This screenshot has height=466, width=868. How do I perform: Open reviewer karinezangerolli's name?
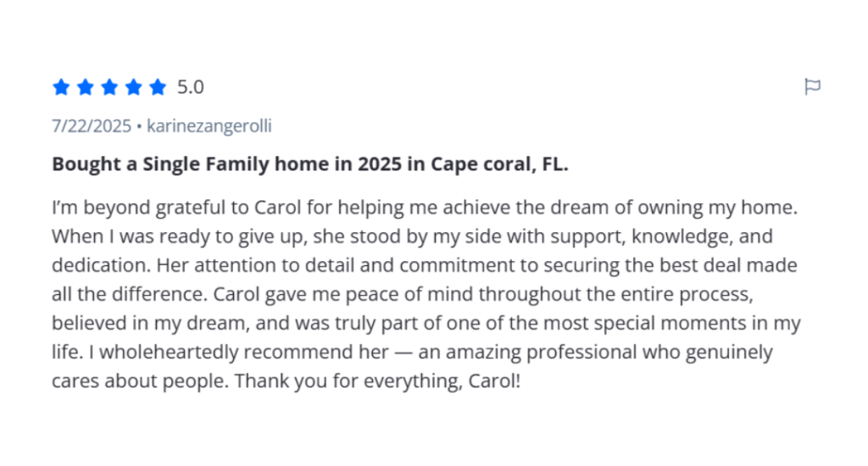[x=209, y=126]
